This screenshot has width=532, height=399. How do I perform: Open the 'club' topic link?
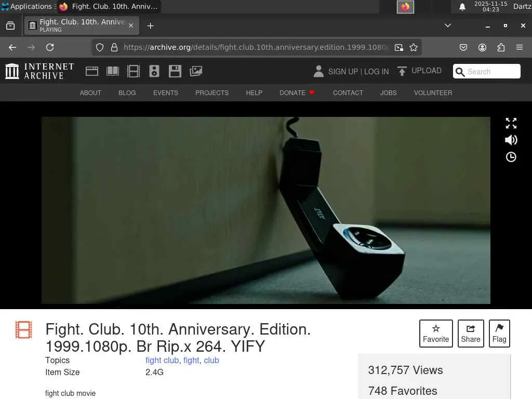pyautogui.click(x=211, y=361)
